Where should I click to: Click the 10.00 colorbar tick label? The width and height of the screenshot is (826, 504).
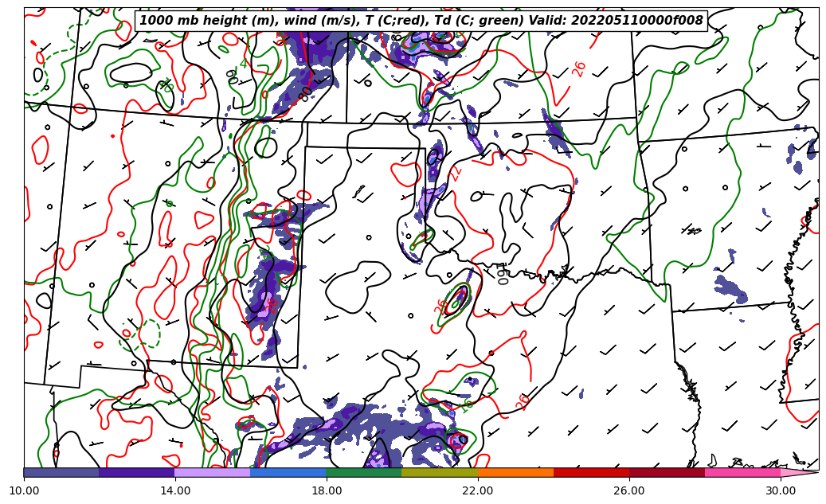pyautogui.click(x=24, y=490)
